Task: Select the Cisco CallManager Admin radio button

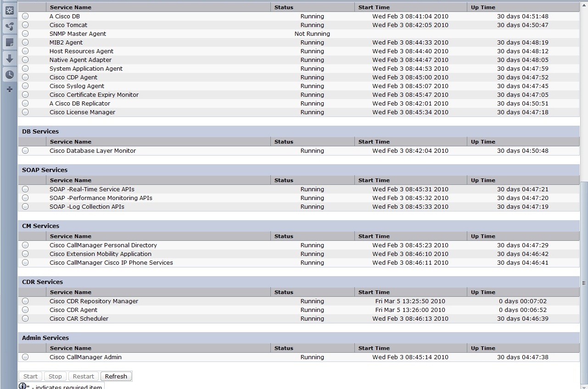Action: click(x=25, y=357)
